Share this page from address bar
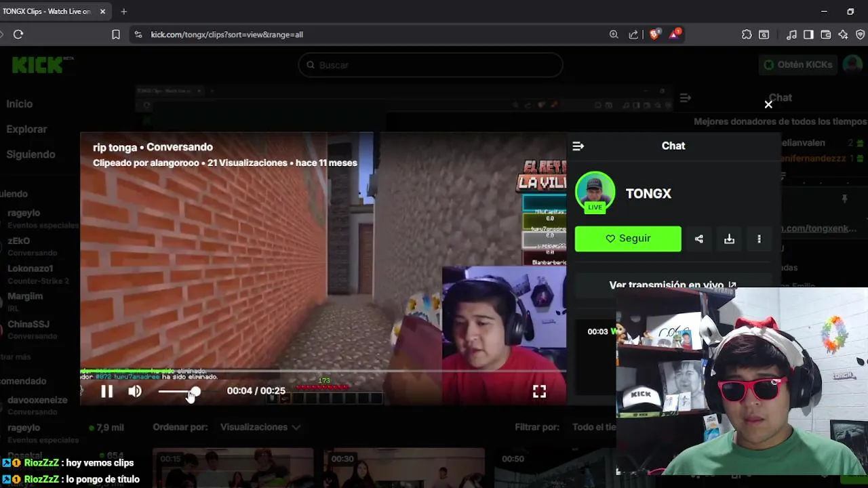Viewport: 868px width, 488px height. [633, 35]
